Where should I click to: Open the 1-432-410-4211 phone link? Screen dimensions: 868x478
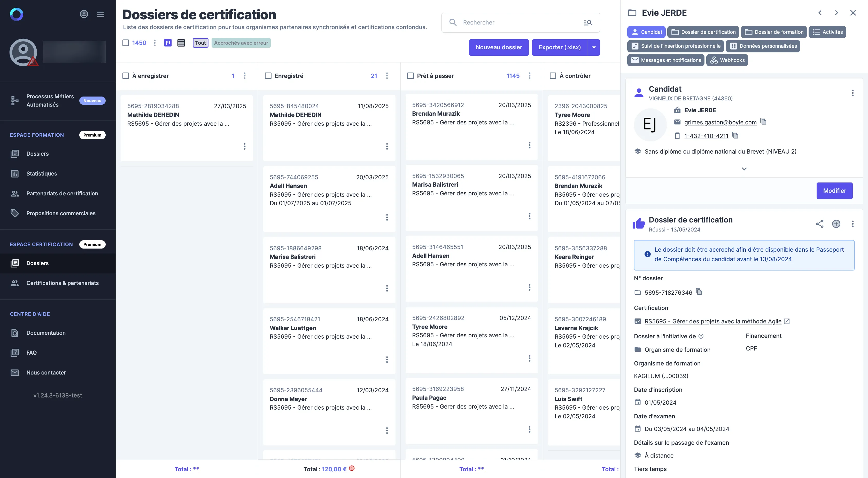click(706, 136)
